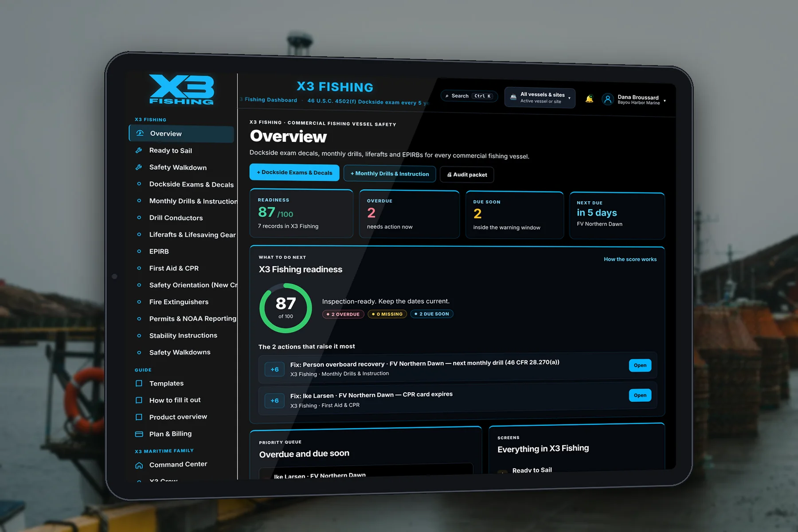Click the notification bell icon
Screen dimensions: 798x532
click(x=589, y=99)
